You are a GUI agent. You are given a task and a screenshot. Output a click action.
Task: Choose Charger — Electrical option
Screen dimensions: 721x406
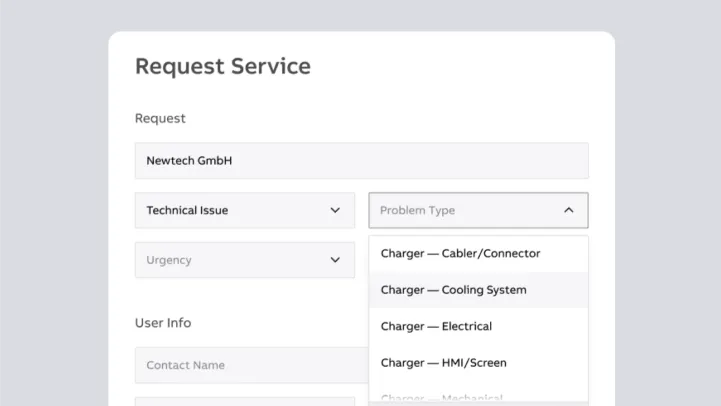[478, 326]
